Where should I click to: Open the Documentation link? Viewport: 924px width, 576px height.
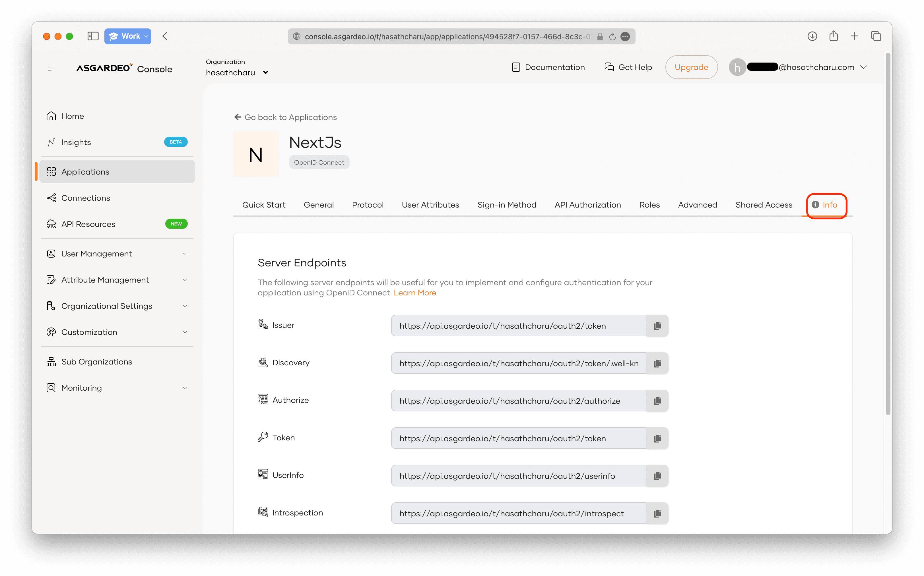[548, 67]
